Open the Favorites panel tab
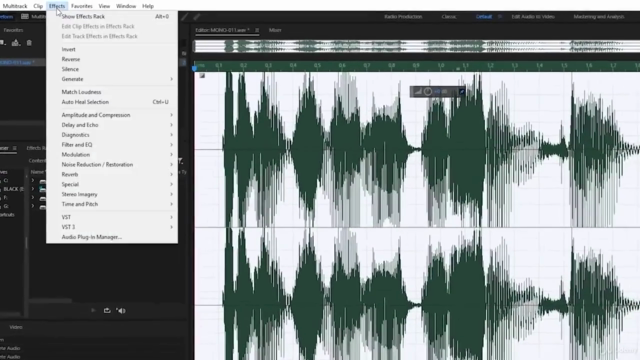The width and height of the screenshot is (640, 360). pos(13,30)
